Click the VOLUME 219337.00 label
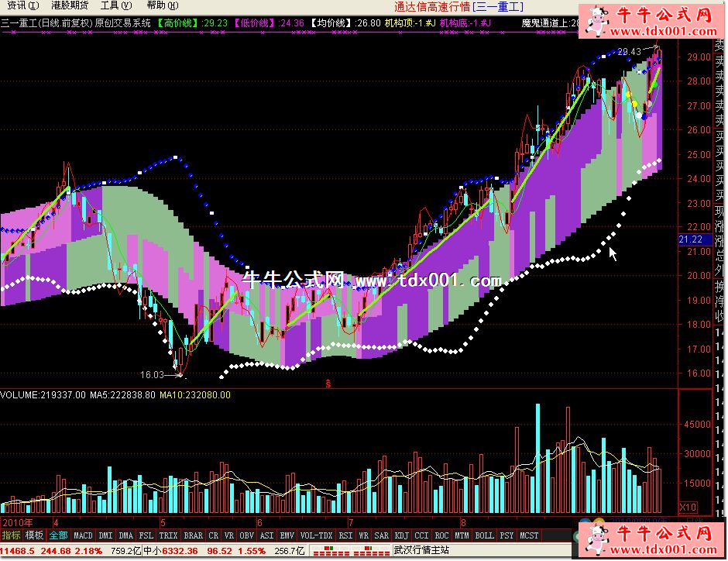 pos(43,394)
